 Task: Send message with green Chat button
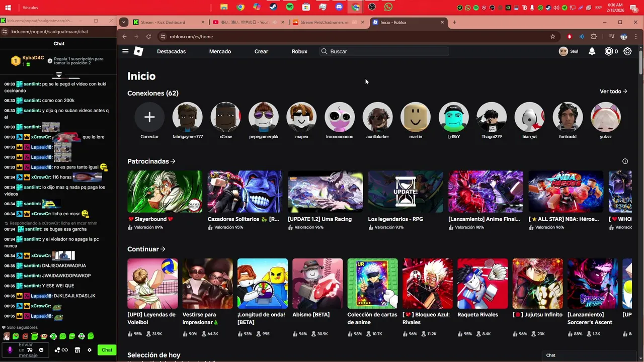click(107, 350)
